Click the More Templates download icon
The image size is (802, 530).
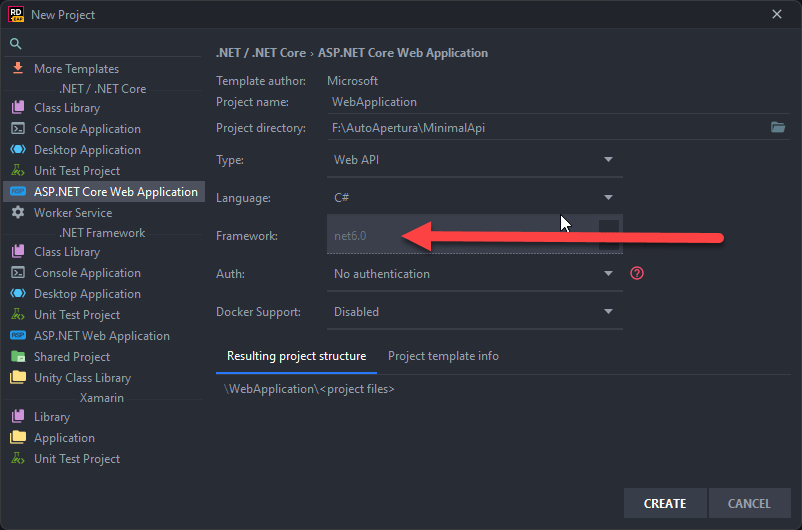click(x=18, y=68)
